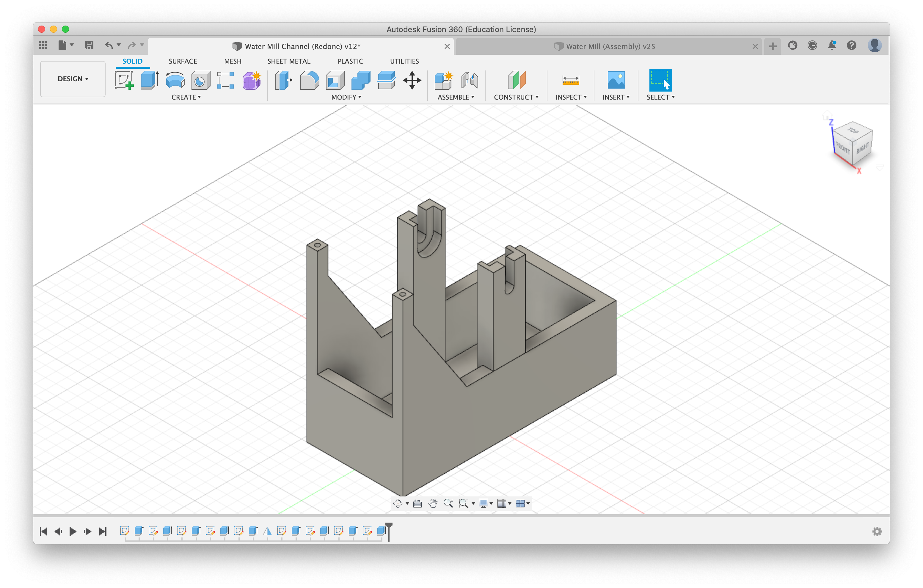Click the Create Sketch tool icon
Screen dimensions: 923x588
[124, 80]
